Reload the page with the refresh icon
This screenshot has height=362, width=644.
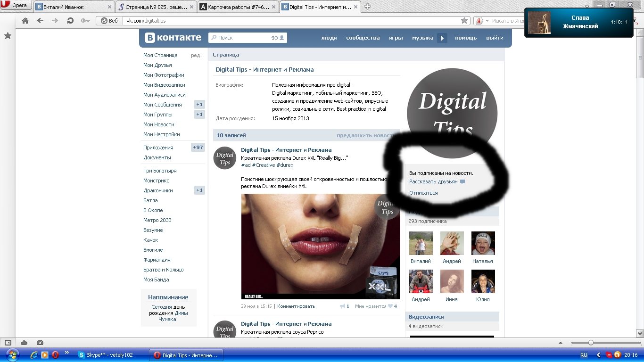[70, 21]
